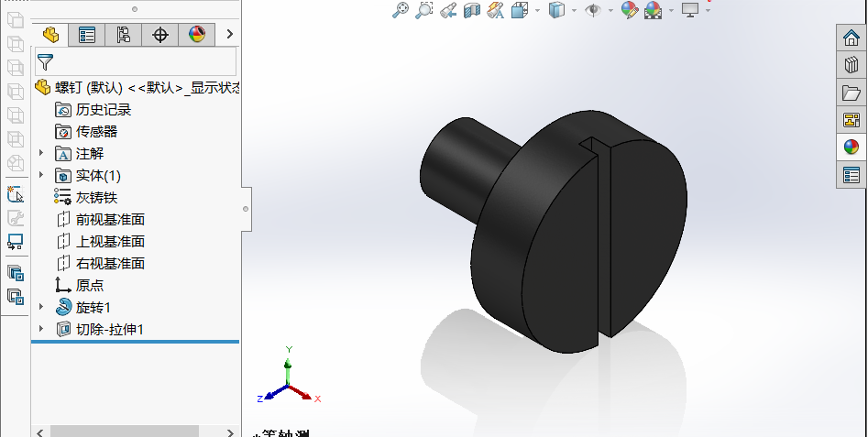The image size is (868, 437).
Task: Expand the 旋转1 feature node
Action: coord(41,307)
